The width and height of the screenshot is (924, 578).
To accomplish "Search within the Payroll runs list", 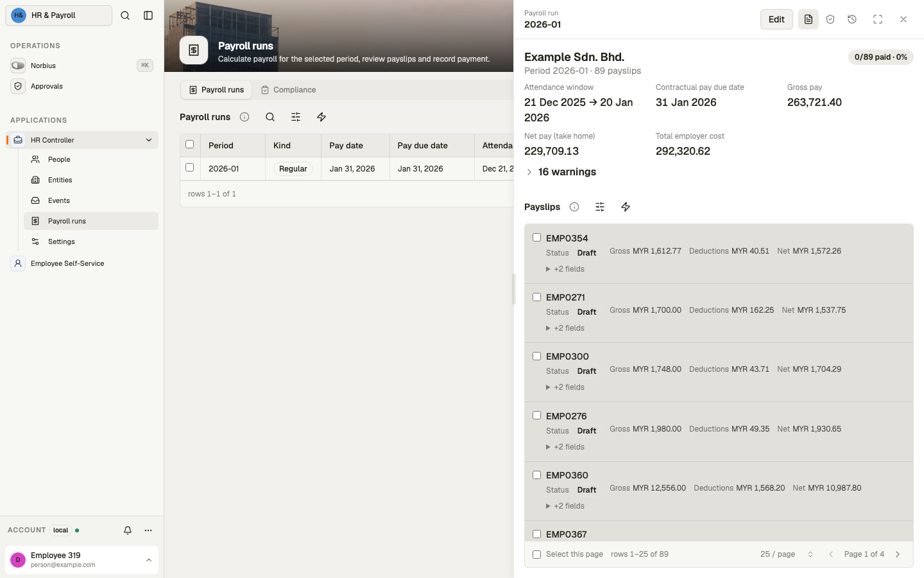I will click(x=270, y=117).
